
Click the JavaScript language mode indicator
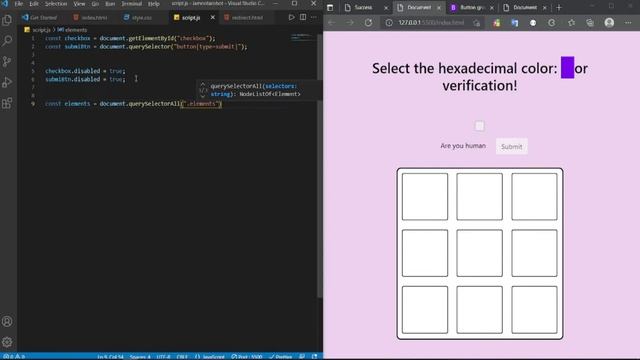tap(209, 356)
